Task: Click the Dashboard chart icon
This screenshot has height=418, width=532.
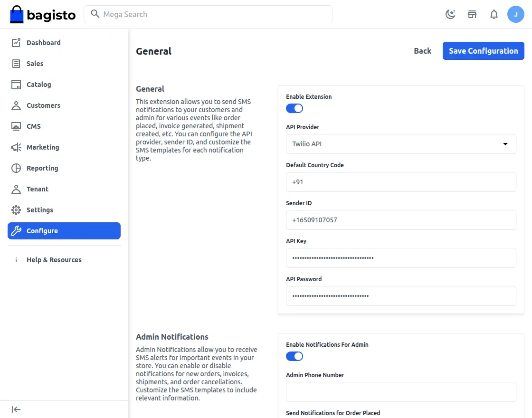Action: (16, 42)
